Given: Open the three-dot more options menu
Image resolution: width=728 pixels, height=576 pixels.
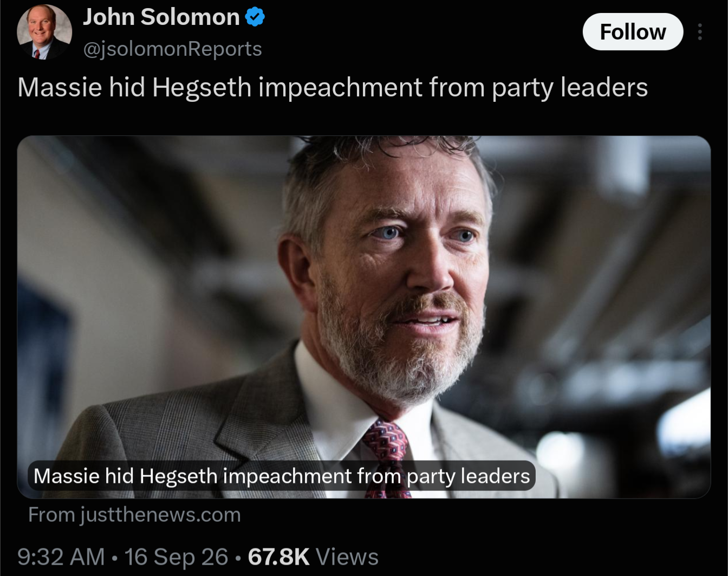Looking at the screenshot, I should pos(700,32).
